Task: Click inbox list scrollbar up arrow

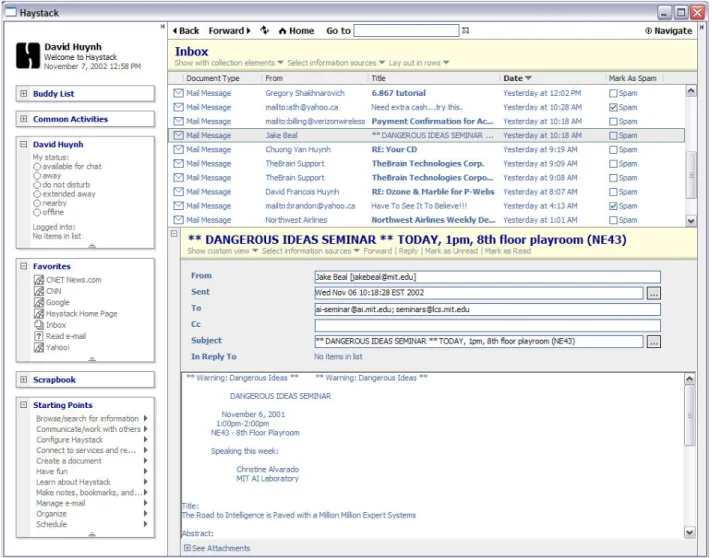Action: (x=691, y=91)
